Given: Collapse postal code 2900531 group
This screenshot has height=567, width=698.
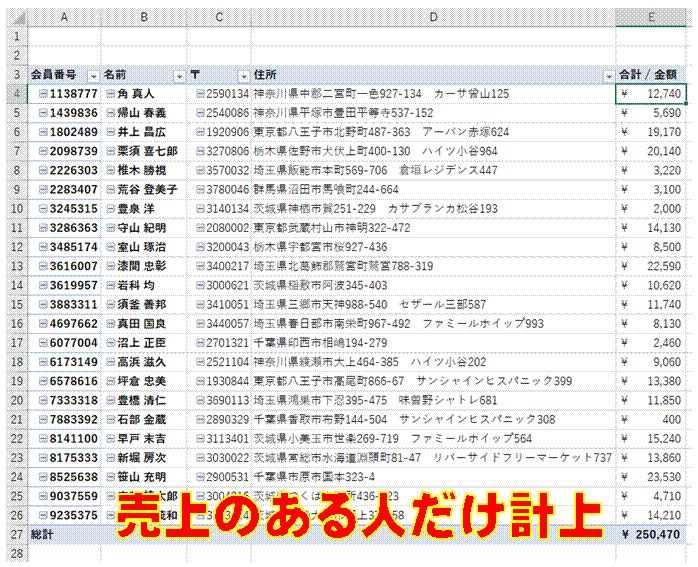Looking at the screenshot, I should (201, 476).
